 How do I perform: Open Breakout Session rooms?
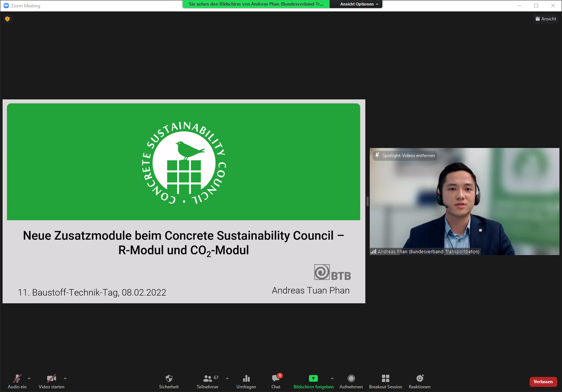click(385, 382)
